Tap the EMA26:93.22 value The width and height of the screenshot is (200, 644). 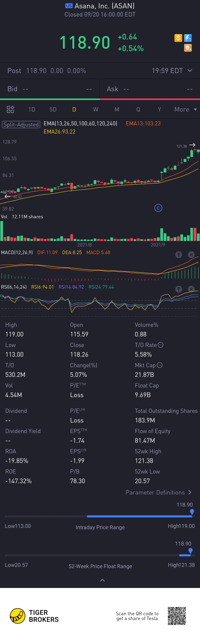(x=59, y=132)
